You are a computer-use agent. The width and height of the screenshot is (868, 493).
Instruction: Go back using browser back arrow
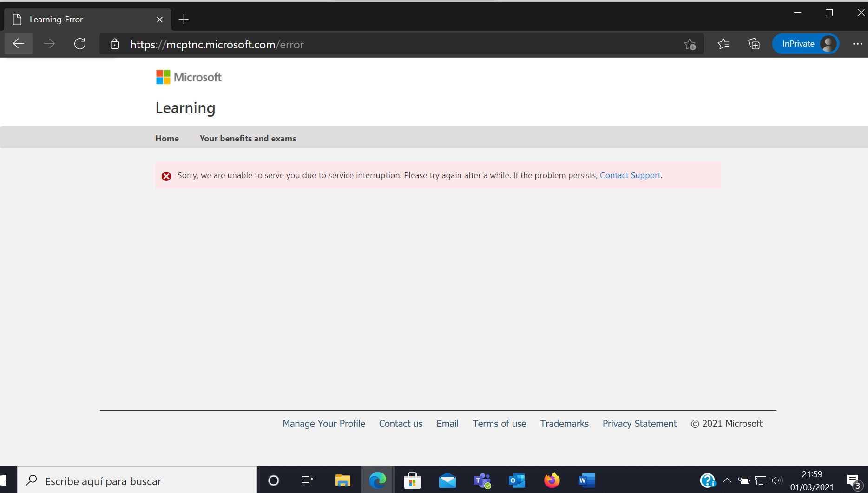pyautogui.click(x=19, y=44)
